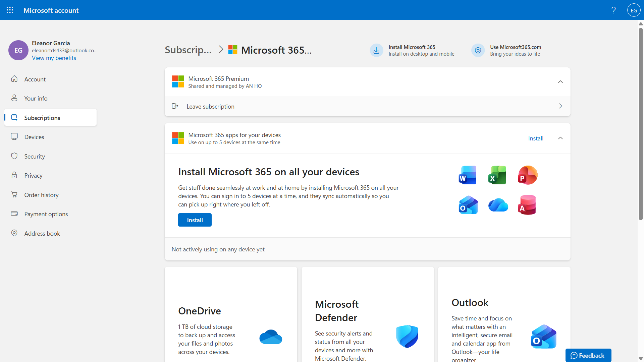This screenshot has height=362, width=644.
Task: Click the Excel app icon
Action: click(x=497, y=175)
